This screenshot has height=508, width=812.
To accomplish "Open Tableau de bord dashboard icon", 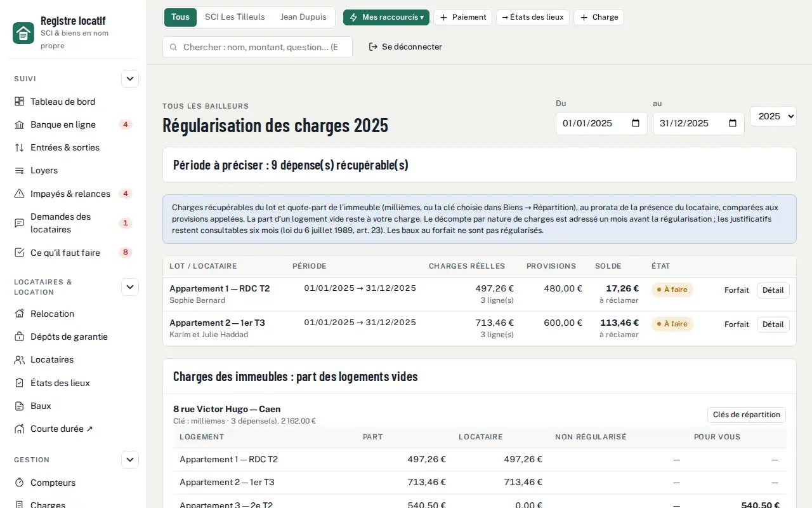I will point(19,102).
